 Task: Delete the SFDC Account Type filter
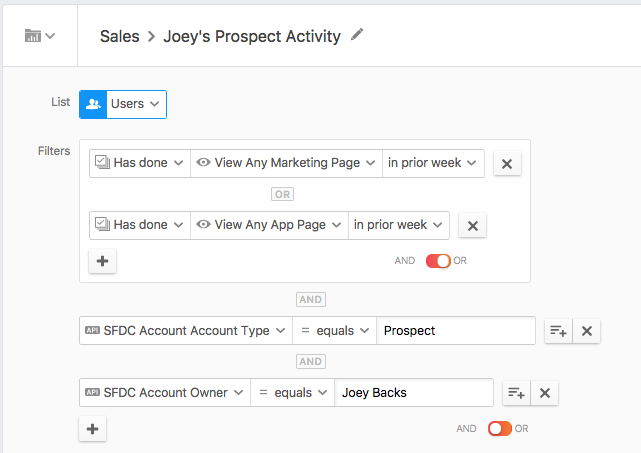pos(587,331)
